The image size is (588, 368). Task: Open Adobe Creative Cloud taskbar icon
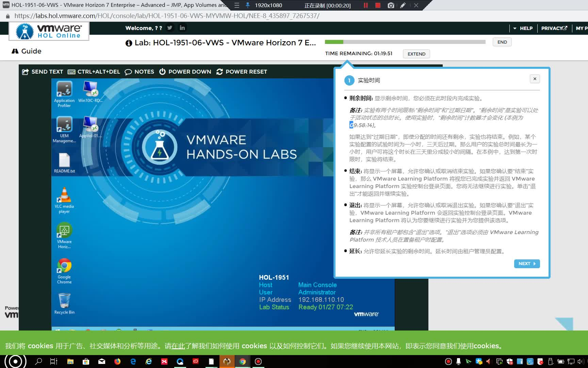[196, 361]
